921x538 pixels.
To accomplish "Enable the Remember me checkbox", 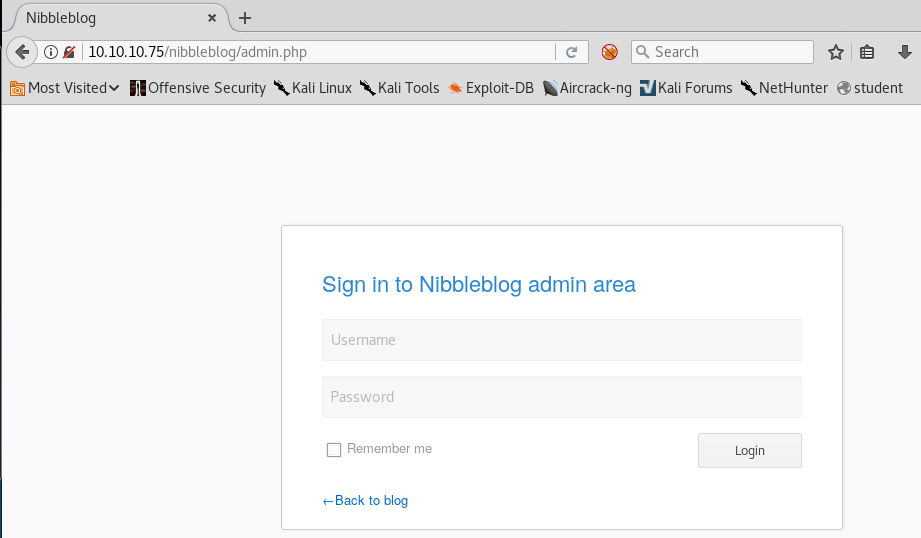I will tap(334, 450).
